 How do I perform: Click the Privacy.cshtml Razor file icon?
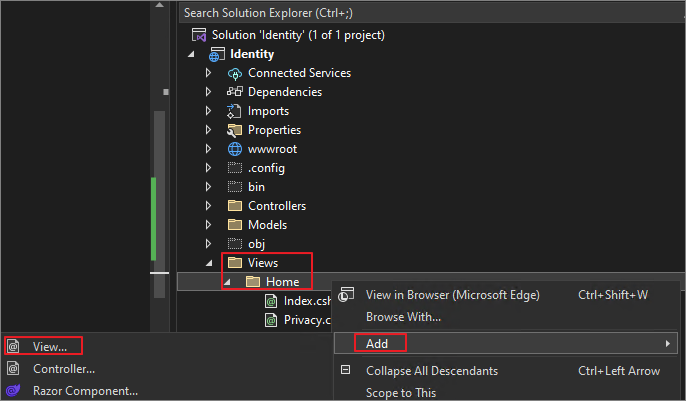[271, 320]
